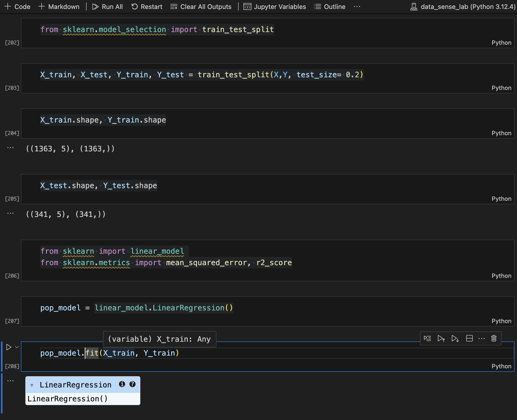Collapse the LinearRegression disclosure triangle
The image size is (517, 420).
(x=32, y=385)
